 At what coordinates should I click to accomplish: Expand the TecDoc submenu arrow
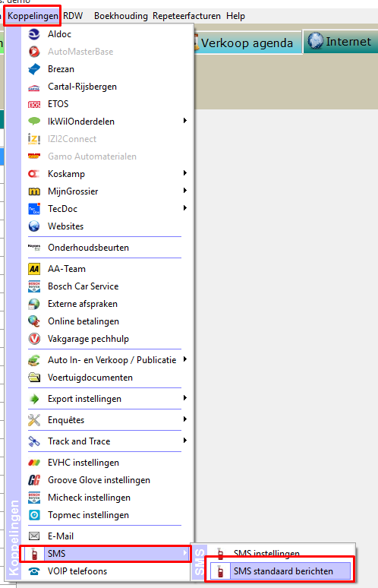point(184,207)
